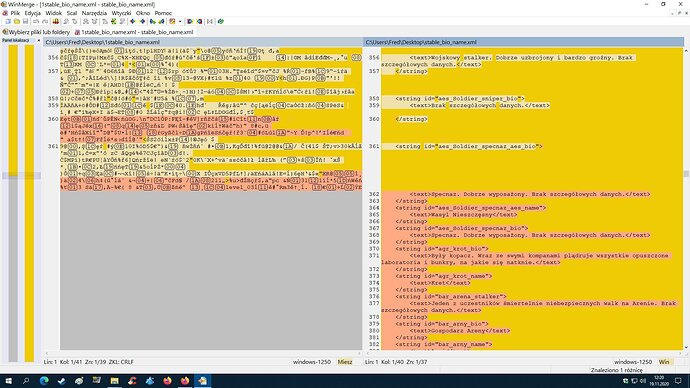
Task: Click the green first difference toolbar icon
Action: [x=114, y=21]
